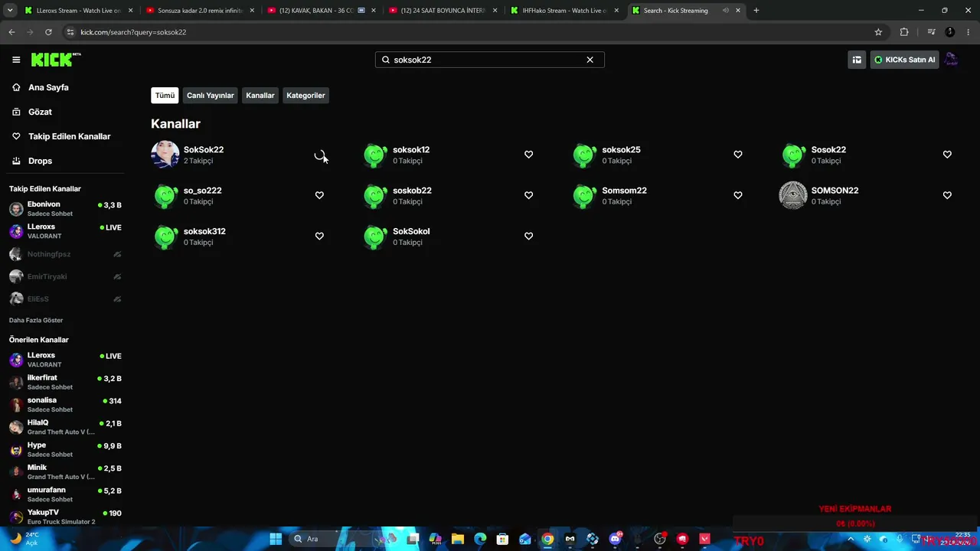Open File Explorer from the taskbar
The image size is (980, 551).
458,539
